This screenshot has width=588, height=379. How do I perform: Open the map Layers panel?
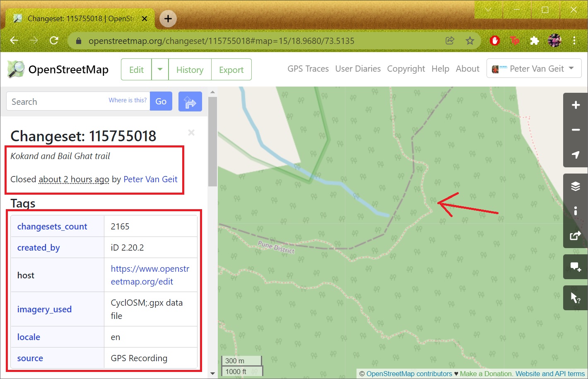click(x=576, y=186)
